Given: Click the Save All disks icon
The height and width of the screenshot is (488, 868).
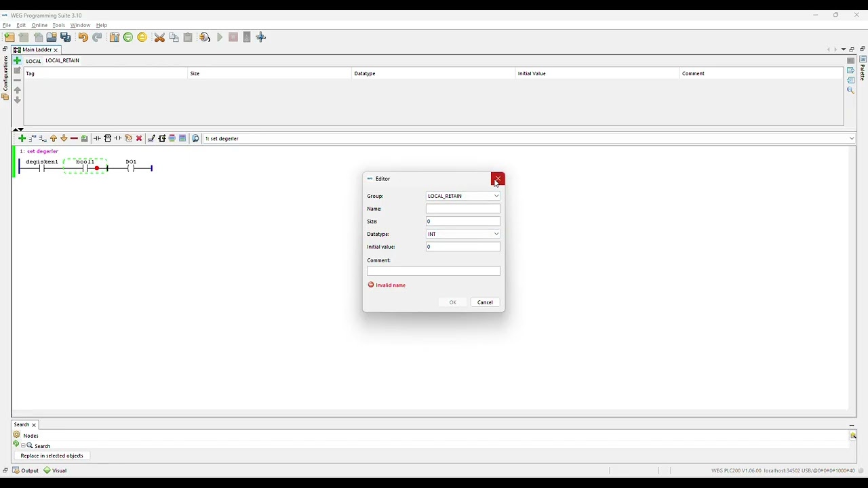Looking at the screenshot, I should point(66,37).
